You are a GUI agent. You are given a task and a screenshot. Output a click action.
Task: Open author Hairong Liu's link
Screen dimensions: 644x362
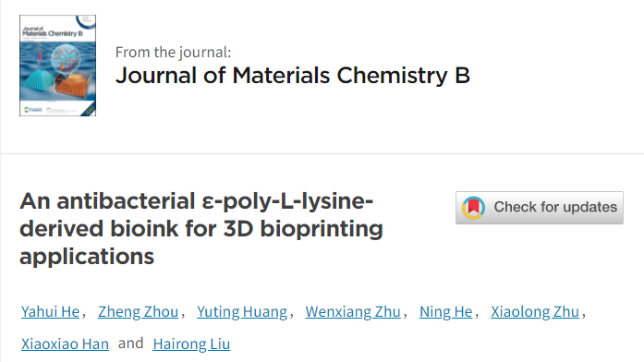[191, 344]
